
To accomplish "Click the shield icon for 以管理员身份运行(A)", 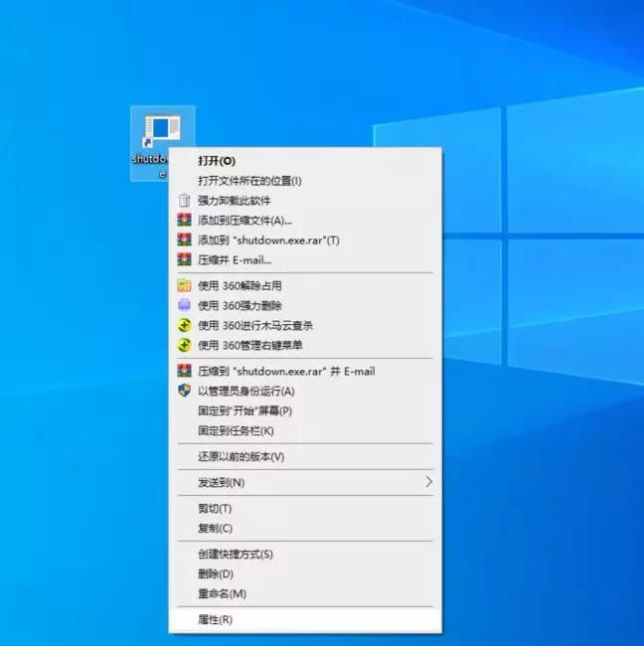I will click(183, 392).
